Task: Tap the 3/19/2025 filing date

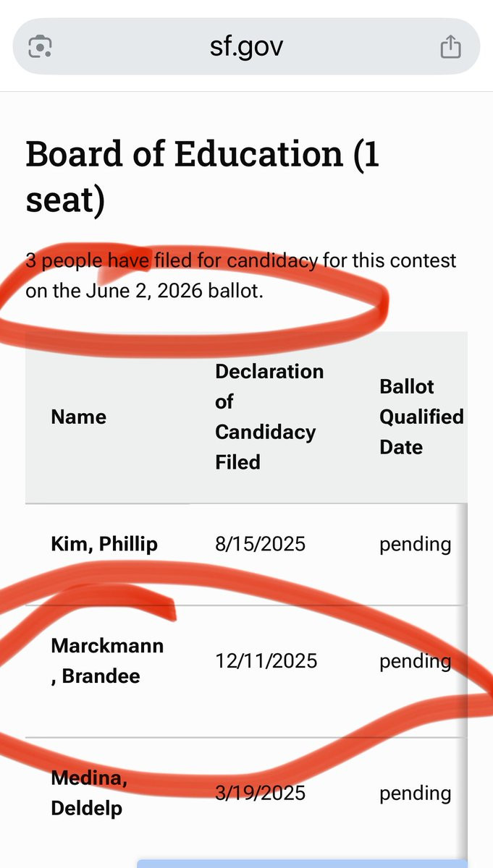Action: point(261,793)
